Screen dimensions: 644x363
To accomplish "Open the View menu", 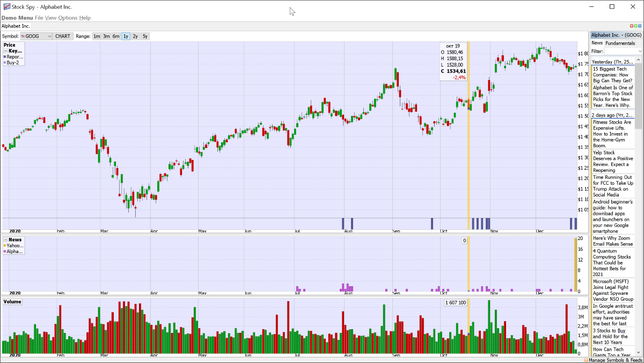I will 50,18.
